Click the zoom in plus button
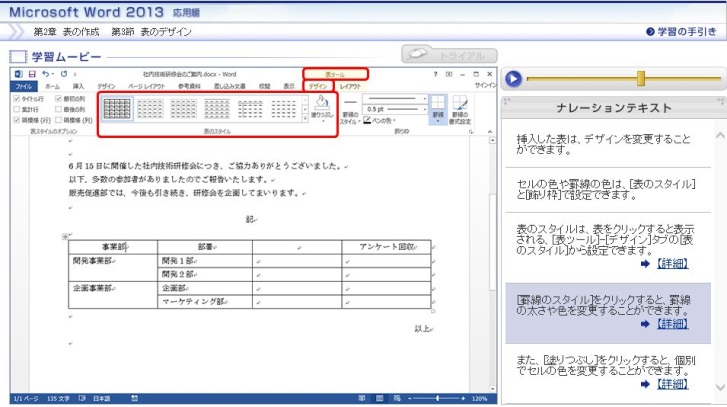 coord(463,398)
